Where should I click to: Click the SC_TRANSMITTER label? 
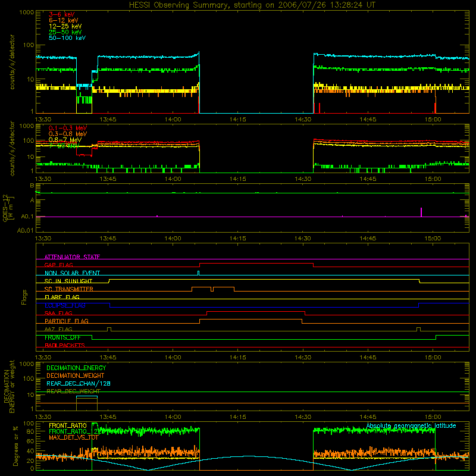point(68,289)
